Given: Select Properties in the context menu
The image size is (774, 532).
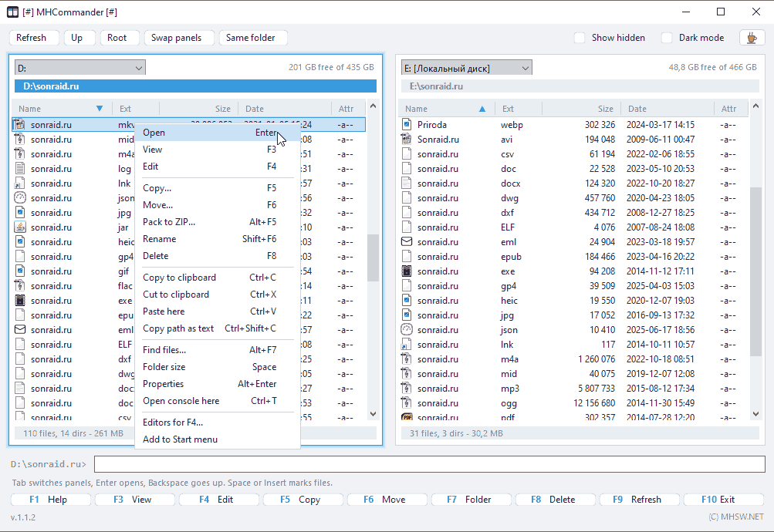Looking at the screenshot, I should 217,384.
